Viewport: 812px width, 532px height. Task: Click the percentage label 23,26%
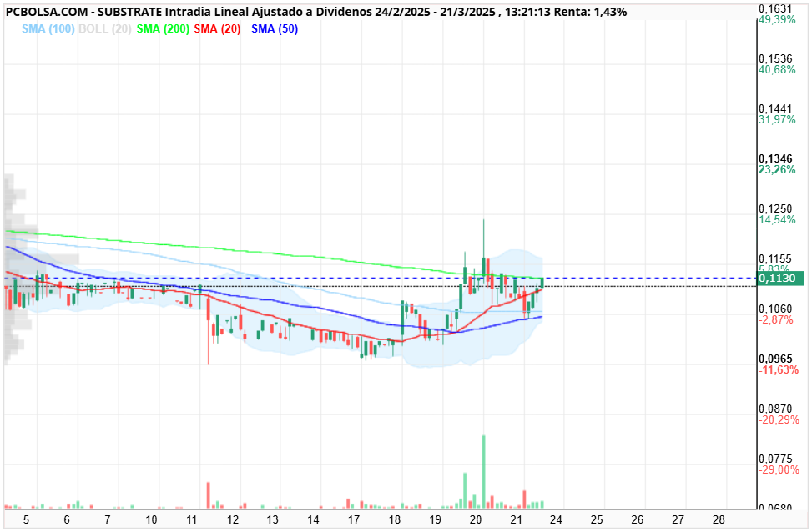777,170
